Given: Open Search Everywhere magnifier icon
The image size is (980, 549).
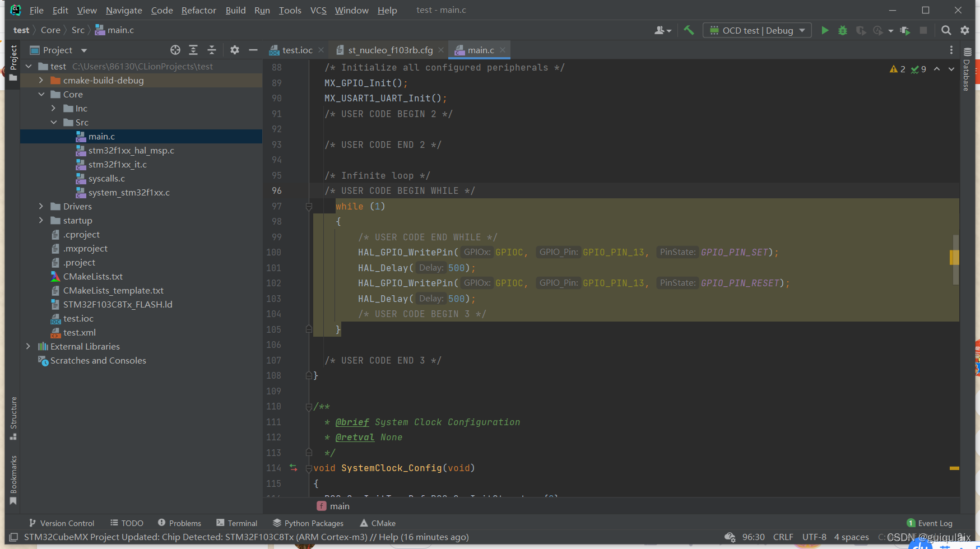Looking at the screenshot, I should click(946, 30).
